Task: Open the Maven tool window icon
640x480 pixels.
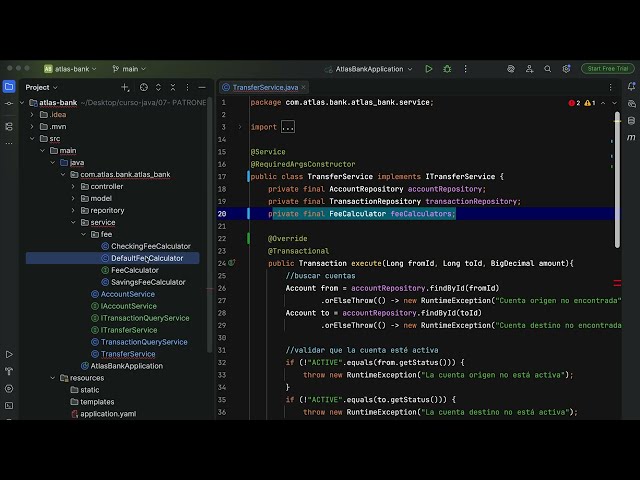Action: [631, 138]
